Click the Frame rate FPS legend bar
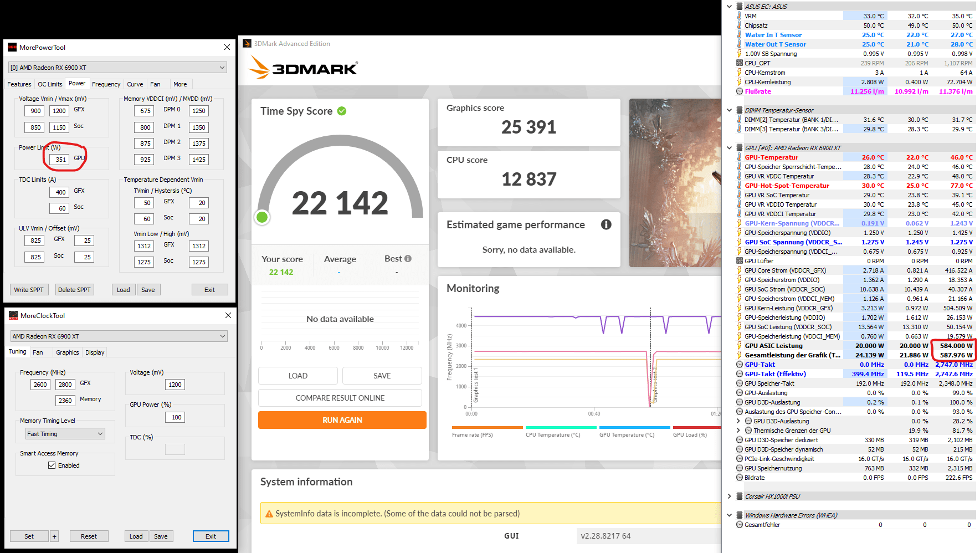The width and height of the screenshot is (980, 553). 488,428
